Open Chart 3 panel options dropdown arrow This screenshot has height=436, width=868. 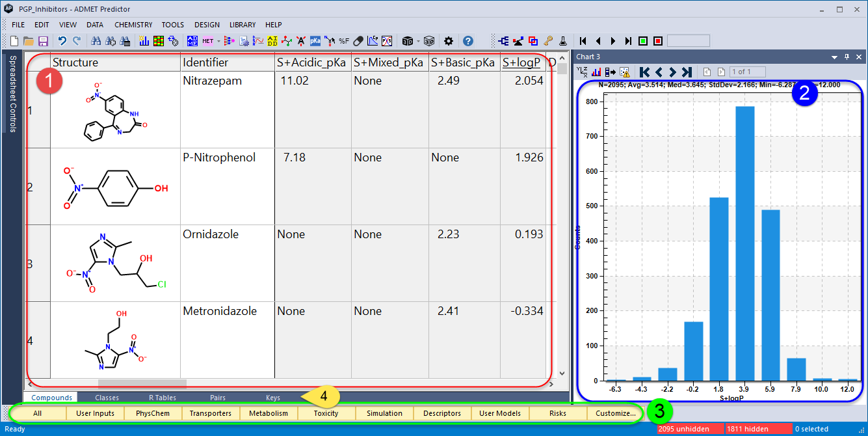pos(834,57)
